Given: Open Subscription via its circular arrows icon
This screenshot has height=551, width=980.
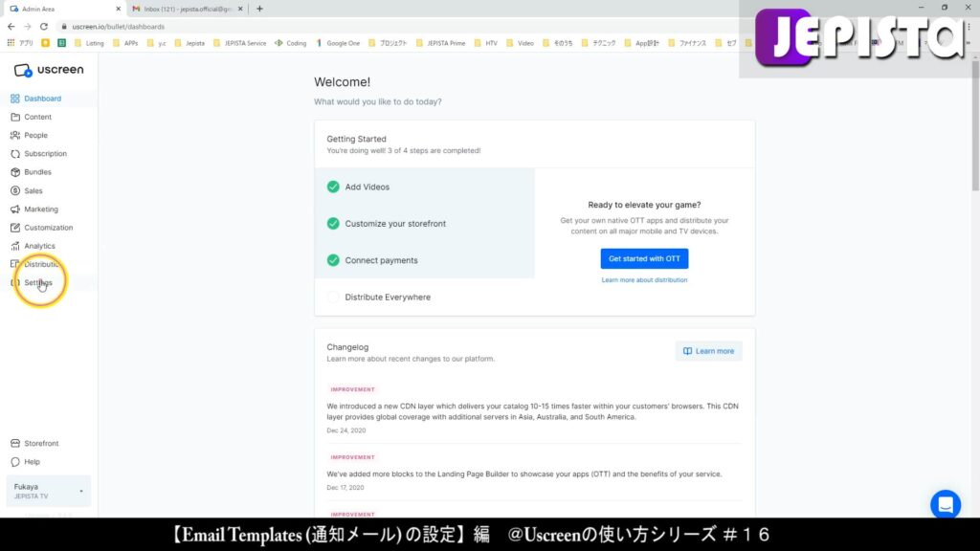Looking at the screenshot, I should pos(15,154).
